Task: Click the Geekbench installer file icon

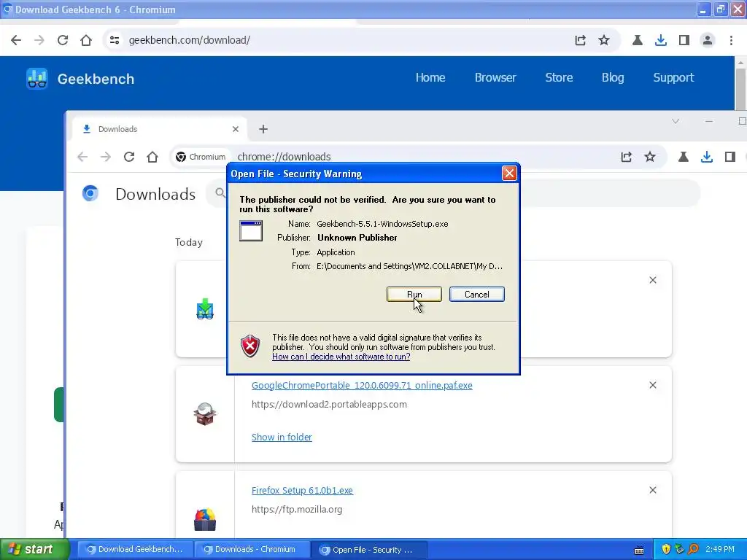Action: coord(205,309)
